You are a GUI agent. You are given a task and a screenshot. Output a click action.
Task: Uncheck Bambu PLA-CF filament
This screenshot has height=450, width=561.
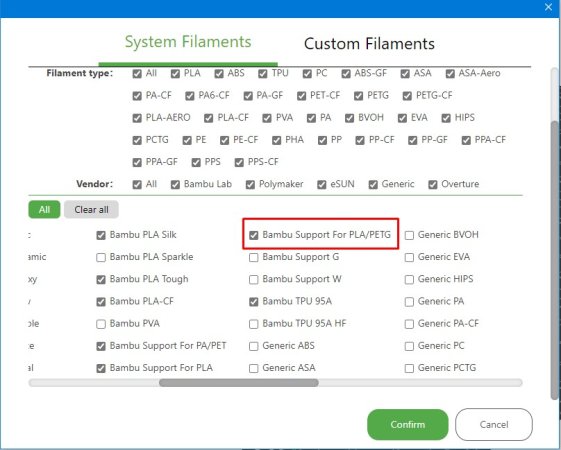[x=101, y=302]
